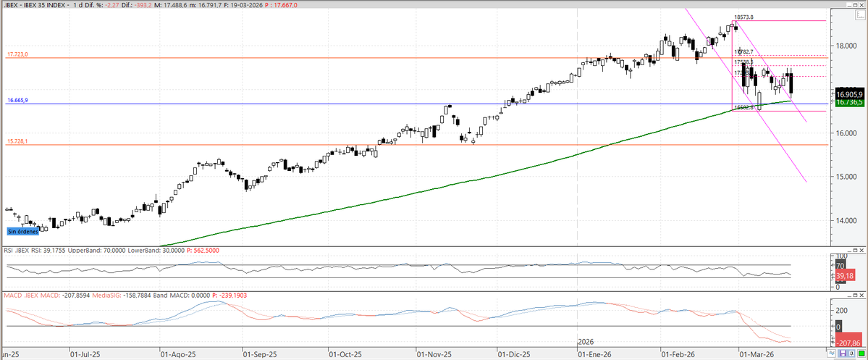Click the 01-Mar-26 date on time axis
868x360 pixels.
click(756, 353)
